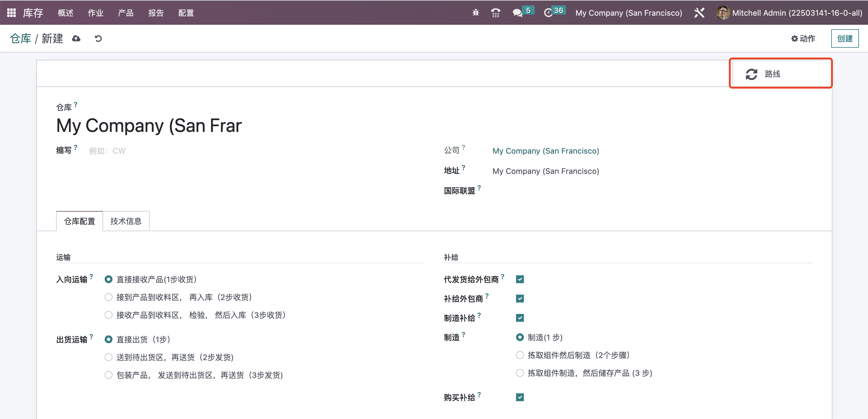868x419 pixels.
Task: Click help question mark beside 入向运输
Action: tap(91, 277)
